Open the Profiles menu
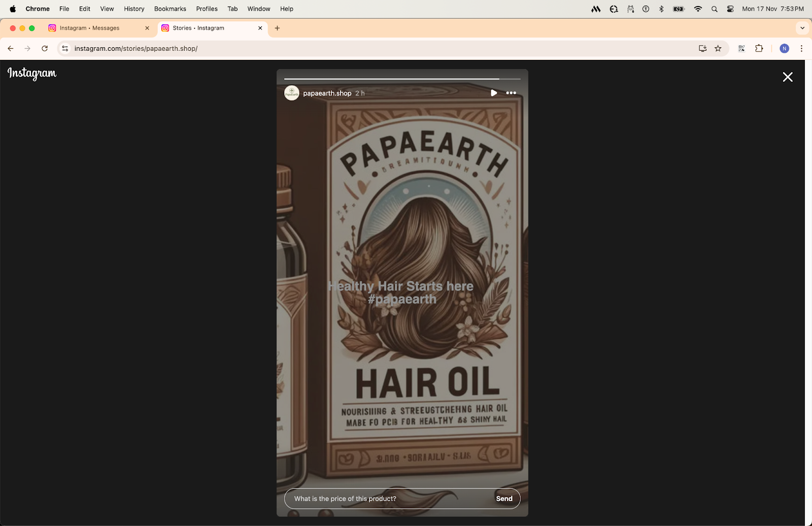Viewport: 812px width, 526px height. (207, 9)
